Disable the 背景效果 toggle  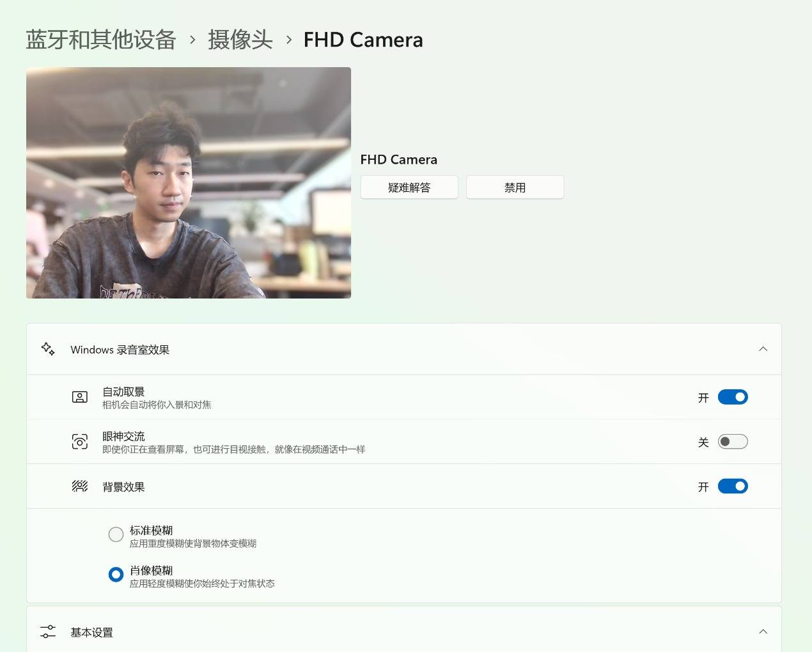tap(733, 486)
